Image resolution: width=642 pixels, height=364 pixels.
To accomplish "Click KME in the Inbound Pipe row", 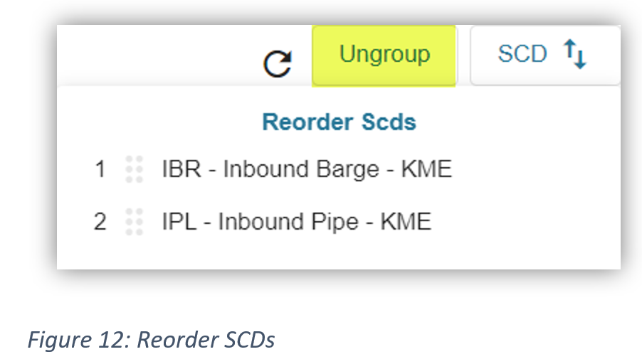I will pyautogui.click(x=406, y=222).
